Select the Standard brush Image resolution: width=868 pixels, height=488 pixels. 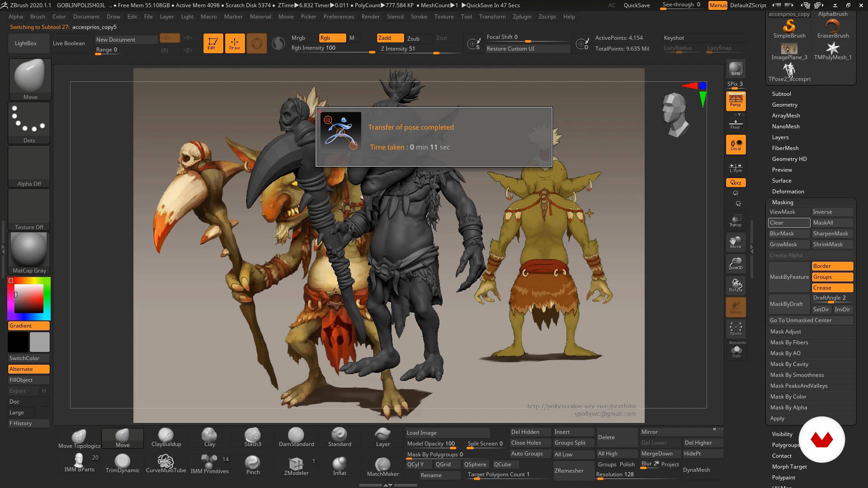click(340, 437)
